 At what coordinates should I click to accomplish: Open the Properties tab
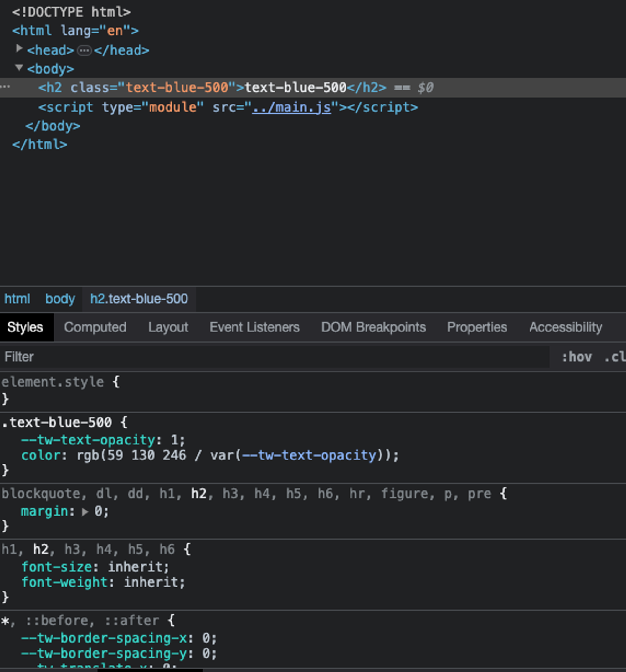477,327
